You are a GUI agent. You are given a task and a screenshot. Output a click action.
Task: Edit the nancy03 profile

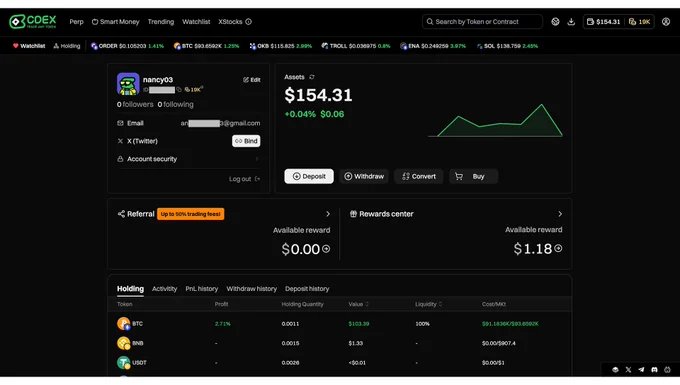pos(252,80)
